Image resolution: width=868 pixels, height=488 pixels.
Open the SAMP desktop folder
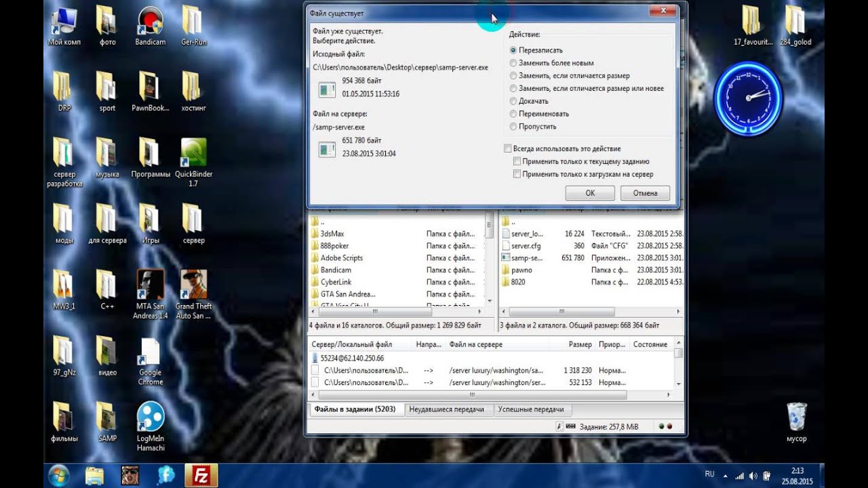click(107, 422)
